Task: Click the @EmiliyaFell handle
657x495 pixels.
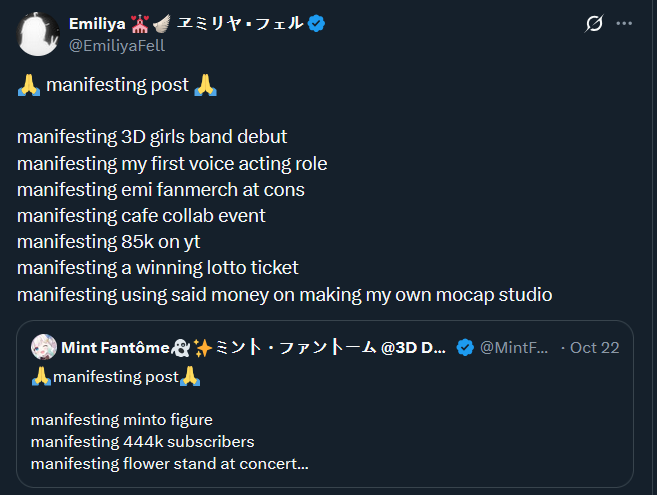Action: [117, 45]
